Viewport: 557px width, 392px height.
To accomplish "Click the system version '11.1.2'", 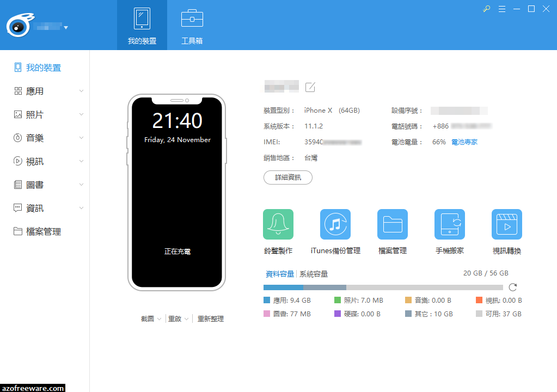I will pyautogui.click(x=314, y=126).
